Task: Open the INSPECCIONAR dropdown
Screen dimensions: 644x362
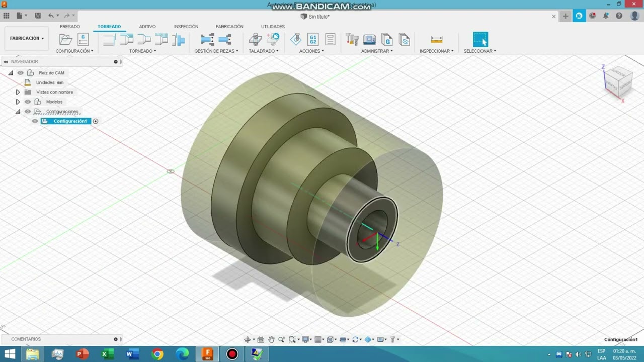Action: point(437,51)
